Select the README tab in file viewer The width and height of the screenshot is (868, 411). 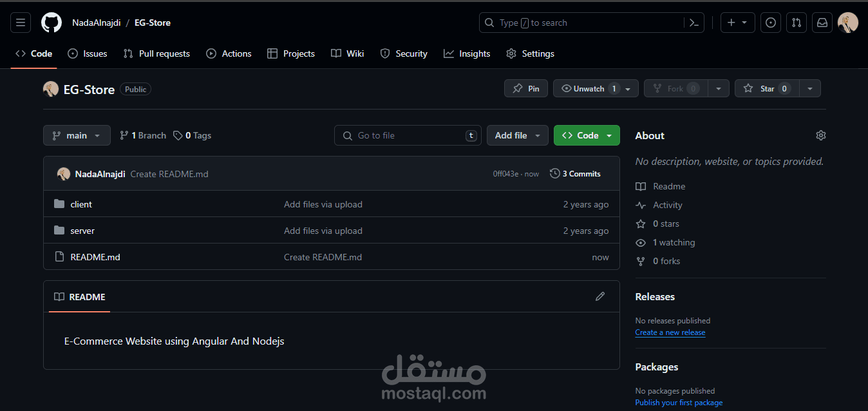point(79,297)
